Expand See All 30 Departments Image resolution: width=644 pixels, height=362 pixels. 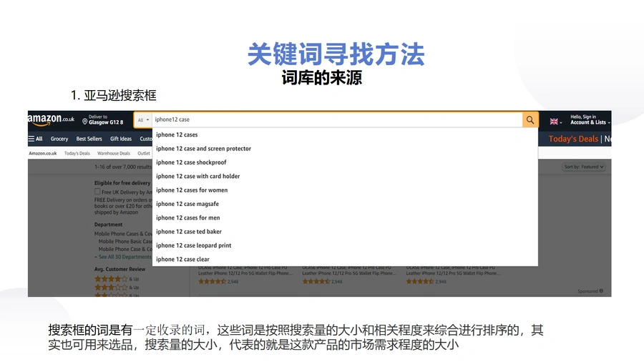[x=123, y=257]
